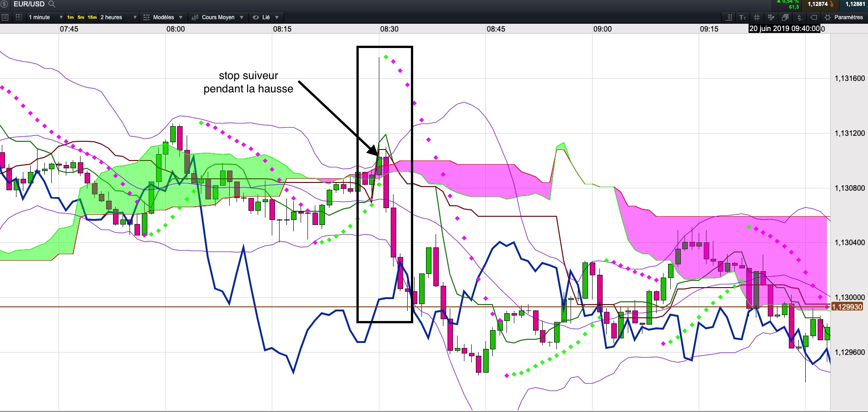Toggle the chart grid icon
868x412 pixels.
click(757, 17)
